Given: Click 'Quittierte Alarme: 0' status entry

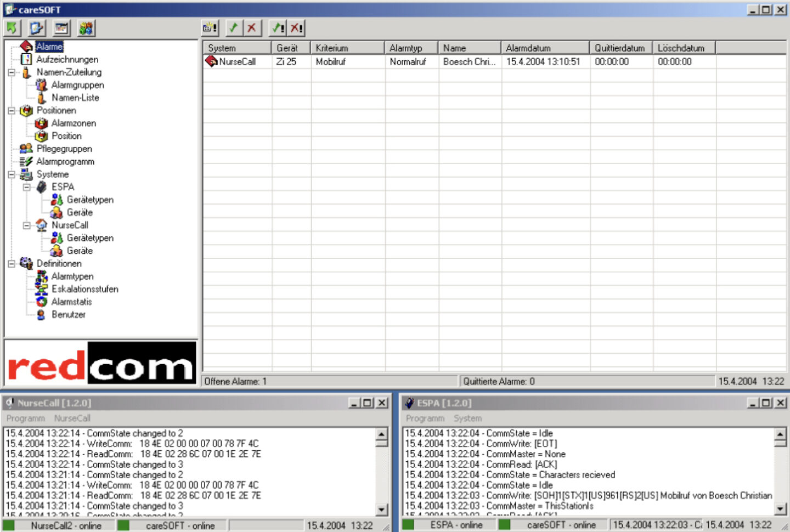Looking at the screenshot, I should [x=587, y=381].
